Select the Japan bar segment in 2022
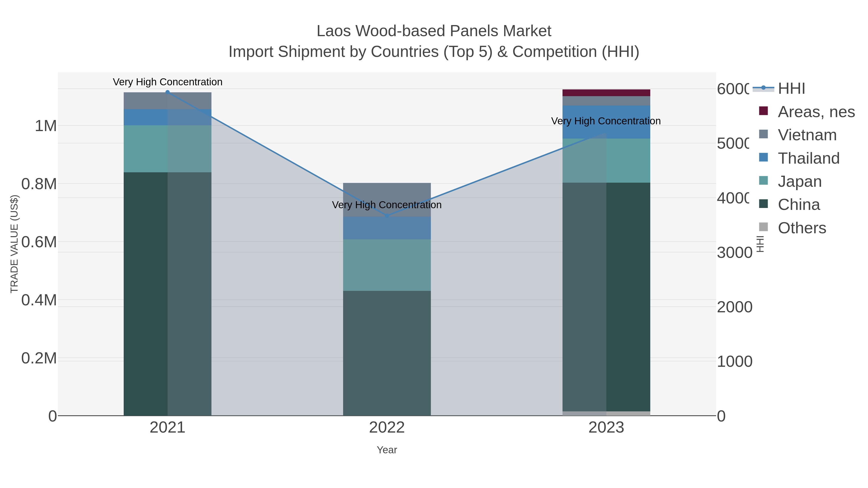The height and width of the screenshot is (488, 868). 387,265
